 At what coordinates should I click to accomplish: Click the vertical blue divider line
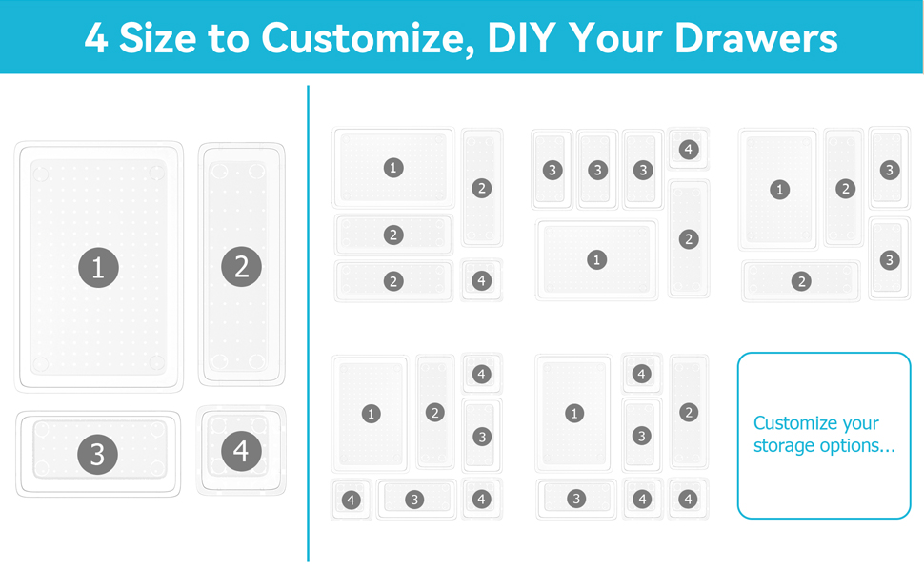(308, 324)
